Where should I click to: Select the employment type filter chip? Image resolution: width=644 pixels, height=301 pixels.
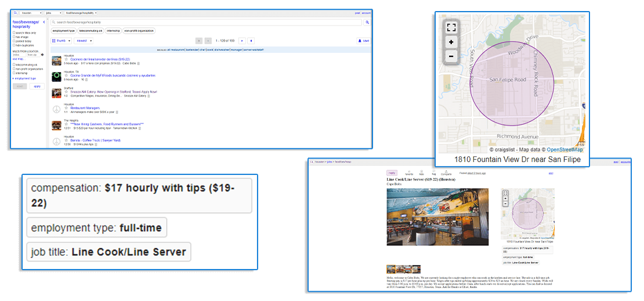pyautogui.click(x=64, y=31)
